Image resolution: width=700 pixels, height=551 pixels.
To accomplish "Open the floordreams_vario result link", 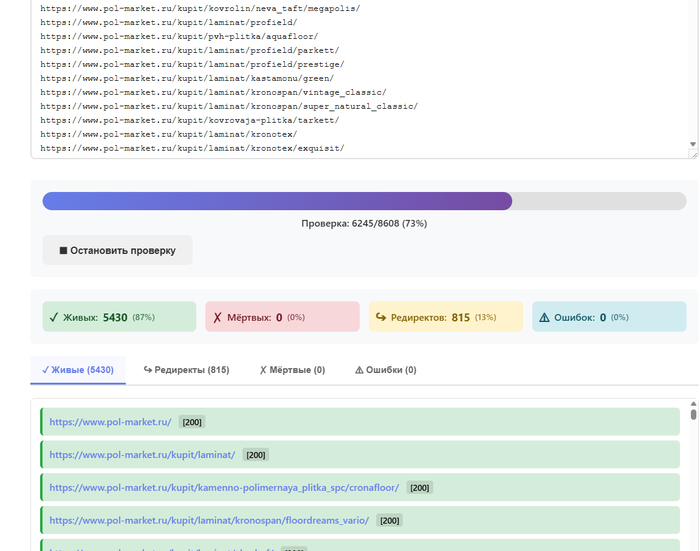I will (x=209, y=521).
